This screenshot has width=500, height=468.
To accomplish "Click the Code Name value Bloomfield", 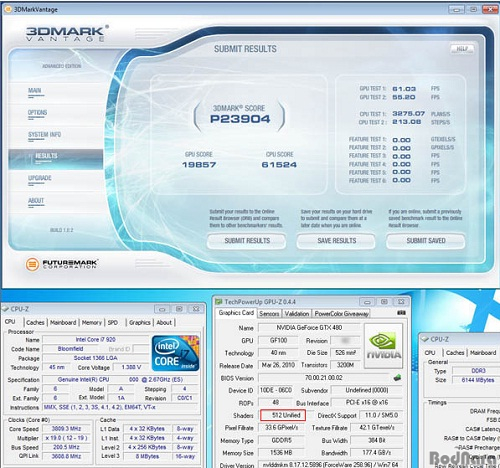I will 70,349.
